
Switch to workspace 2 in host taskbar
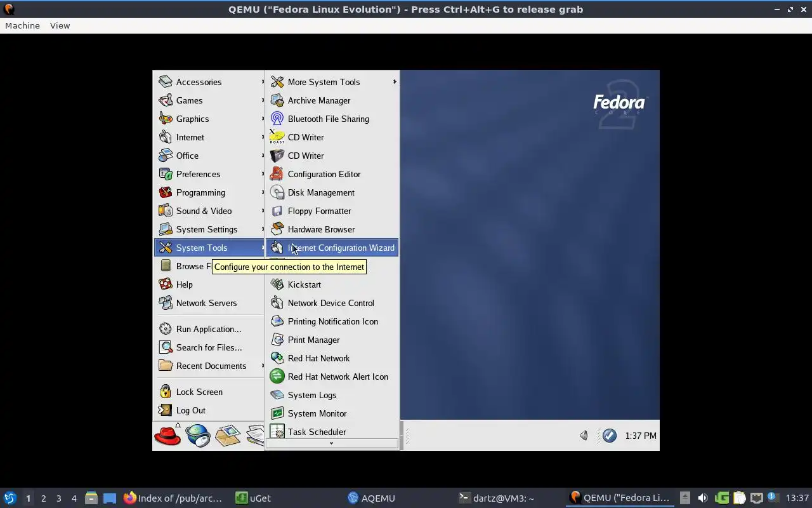(x=43, y=498)
